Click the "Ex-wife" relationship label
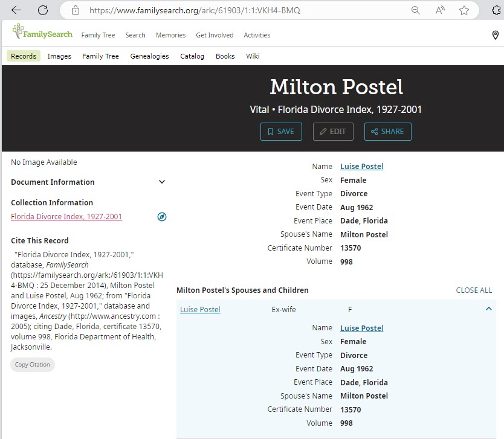This screenshot has height=439, width=504. tap(284, 310)
